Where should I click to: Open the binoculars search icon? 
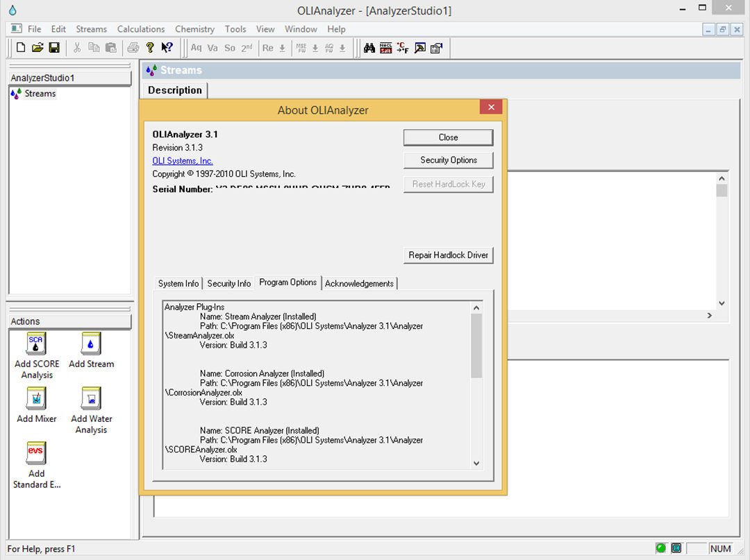369,48
